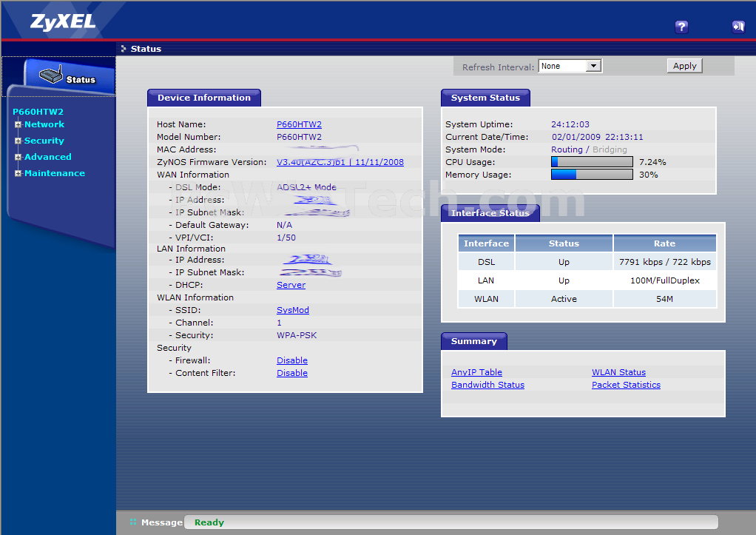The height and width of the screenshot is (535, 756).
Task: Open the Advanced menu item
Action: 48,158
